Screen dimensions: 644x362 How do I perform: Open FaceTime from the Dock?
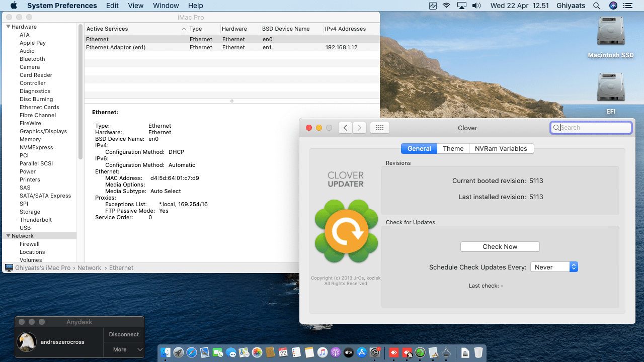pos(218,353)
